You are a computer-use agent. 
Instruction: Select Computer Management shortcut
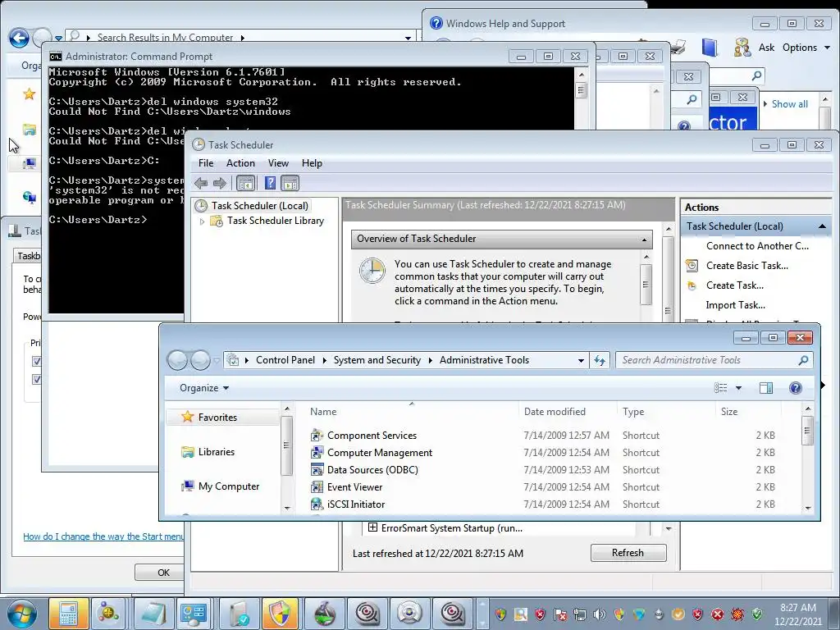tap(379, 453)
